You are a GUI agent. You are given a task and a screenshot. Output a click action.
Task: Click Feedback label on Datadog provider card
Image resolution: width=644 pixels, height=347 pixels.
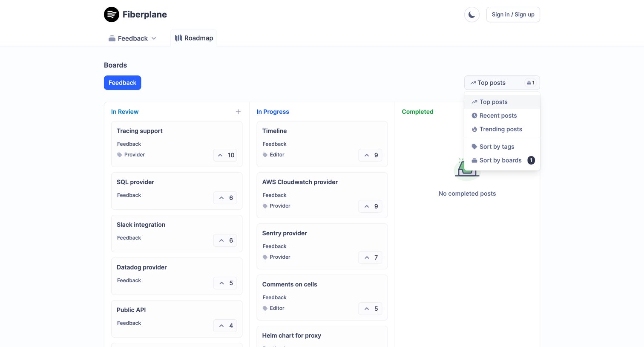click(x=129, y=280)
